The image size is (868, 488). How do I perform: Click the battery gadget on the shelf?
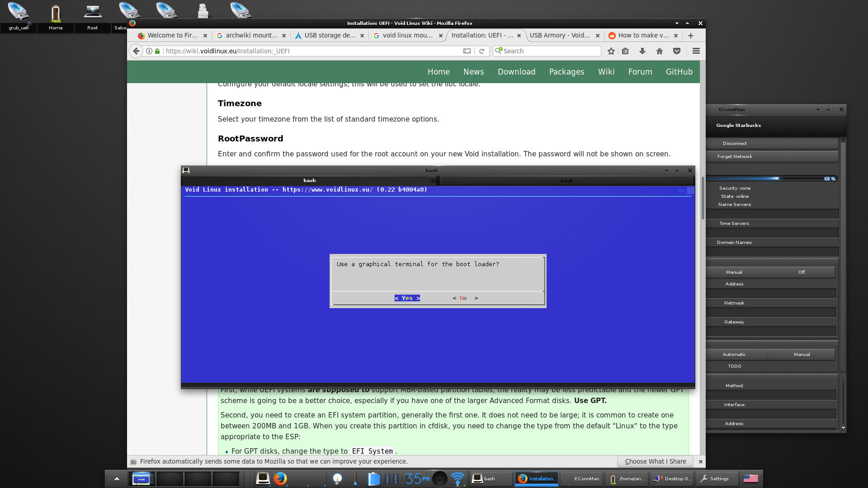[x=373, y=479]
